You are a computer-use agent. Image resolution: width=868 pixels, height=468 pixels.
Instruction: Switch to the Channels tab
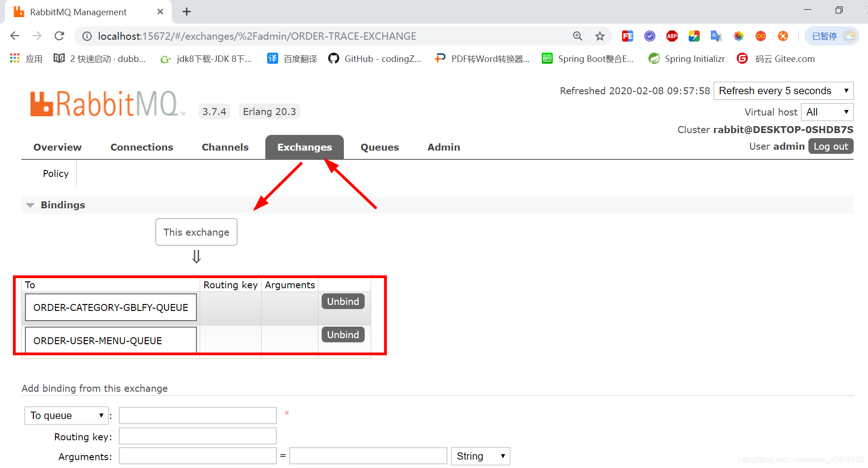(x=225, y=147)
